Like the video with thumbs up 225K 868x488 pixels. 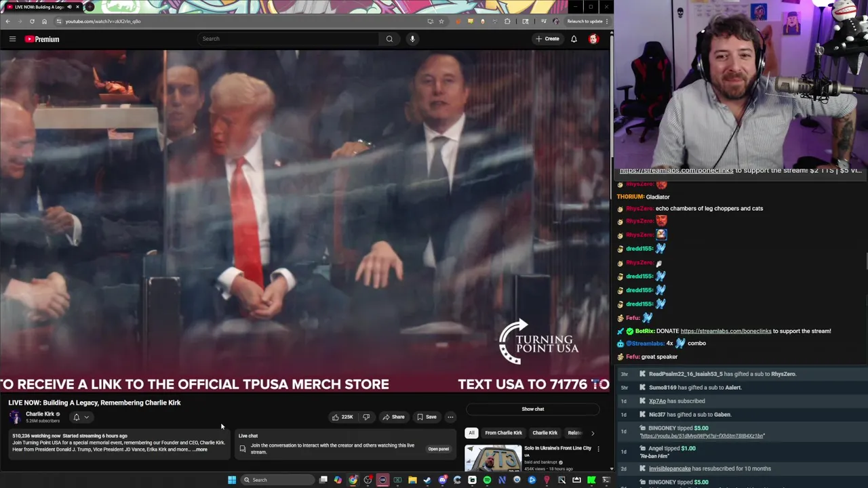tap(342, 417)
